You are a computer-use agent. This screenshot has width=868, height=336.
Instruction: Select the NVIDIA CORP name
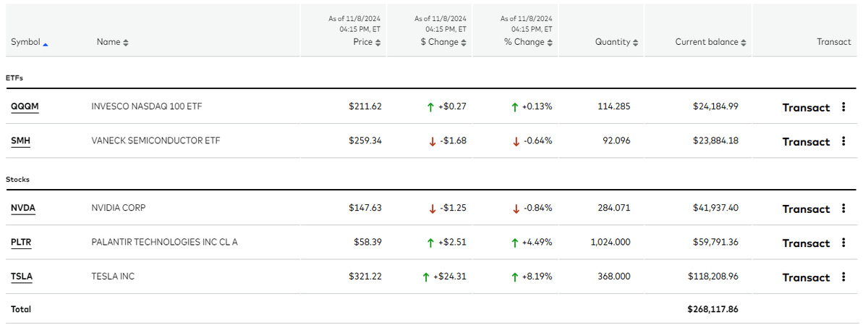[119, 208]
